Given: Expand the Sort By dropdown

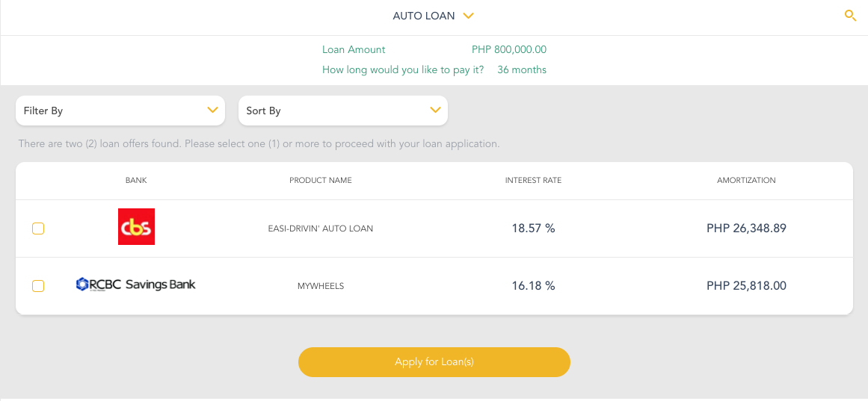Looking at the screenshot, I should pyautogui.click(x=343, y=111).
